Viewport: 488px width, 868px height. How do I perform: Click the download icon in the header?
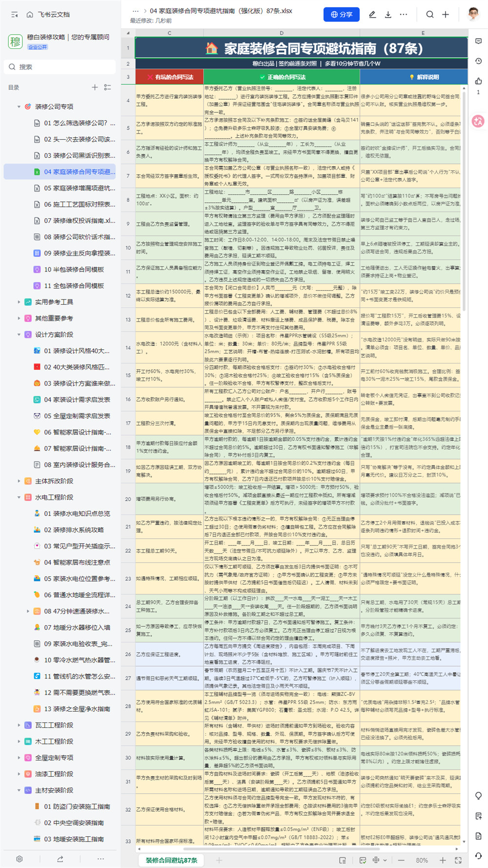click(388, 15)
